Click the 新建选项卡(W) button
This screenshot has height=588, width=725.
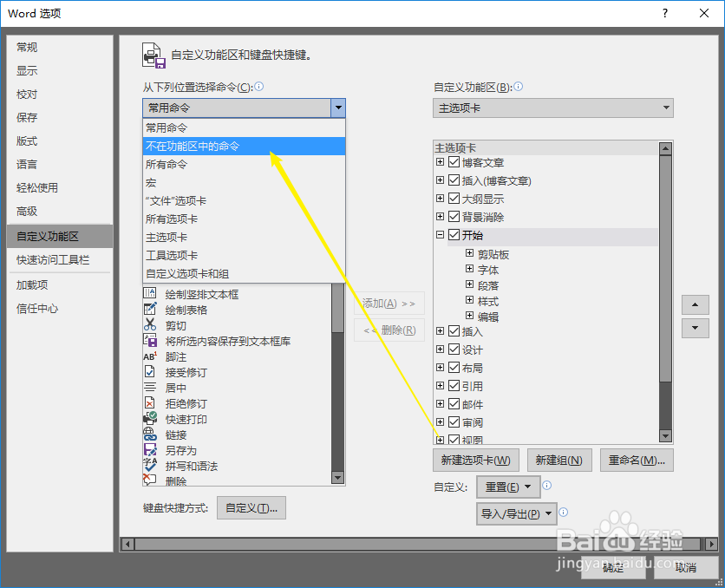tap(476, 460)
